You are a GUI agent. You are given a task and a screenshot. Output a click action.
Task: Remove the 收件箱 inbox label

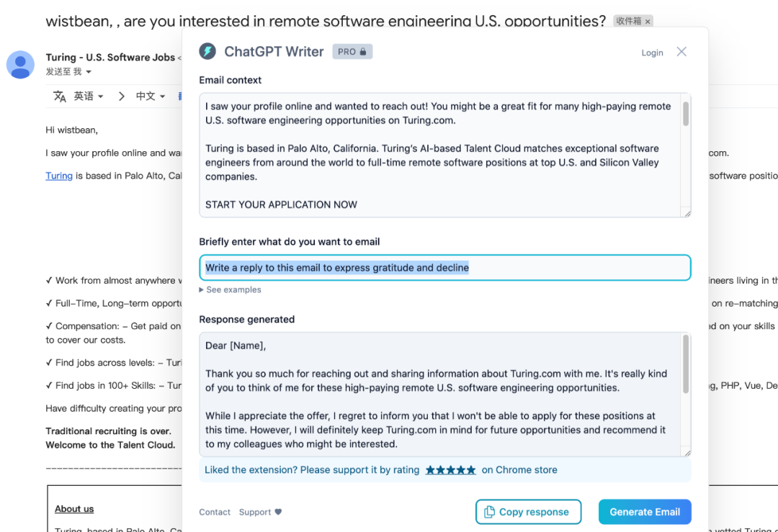point(648,22)
